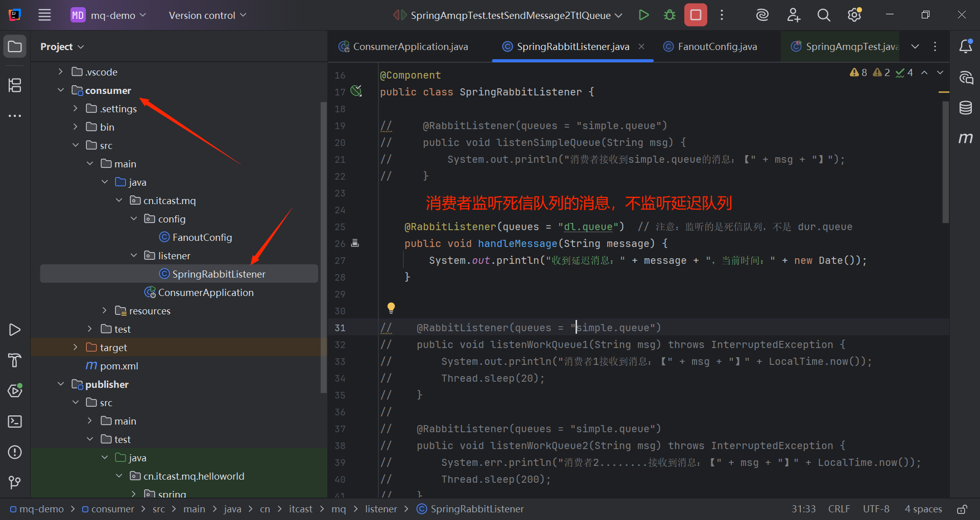Screen dimensions: 980x520
Task: Collapse the consumer module folder
Action: pyautogui.click(x=61, y=90)
